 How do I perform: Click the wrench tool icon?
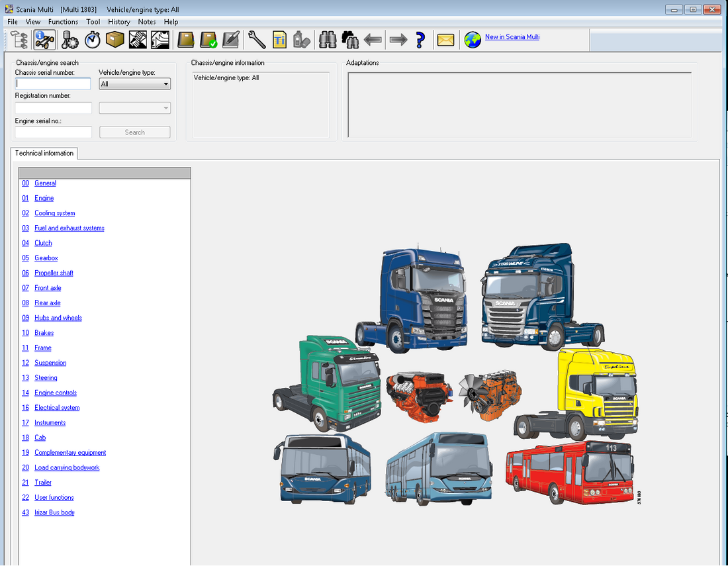(x=257, y=40)
